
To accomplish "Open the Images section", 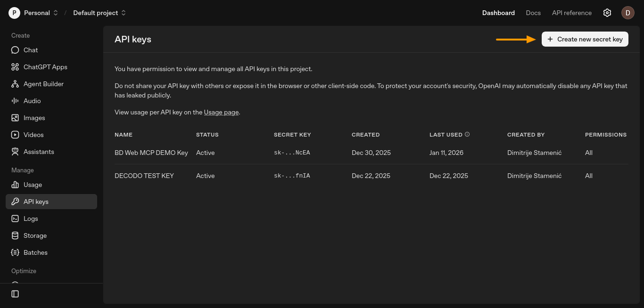I will 34,118.
